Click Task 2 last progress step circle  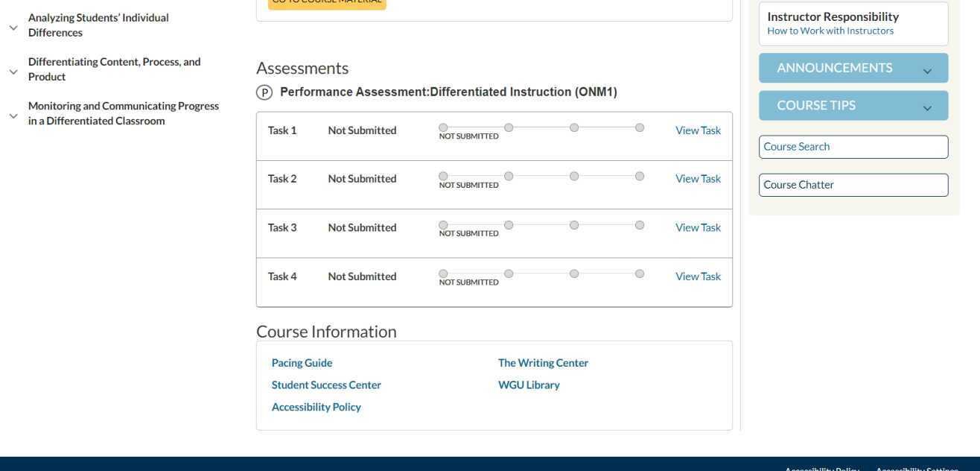640,176
